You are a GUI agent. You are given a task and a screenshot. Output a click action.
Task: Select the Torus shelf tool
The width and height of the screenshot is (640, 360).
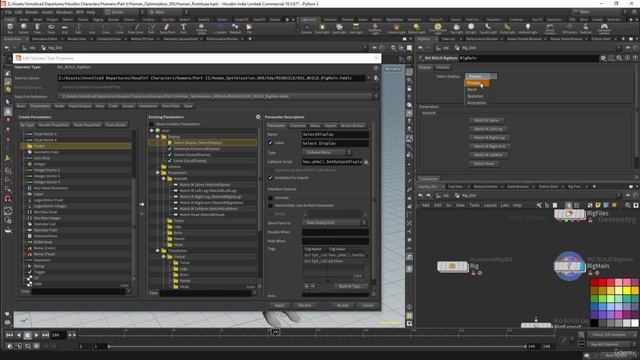[51, 28]
